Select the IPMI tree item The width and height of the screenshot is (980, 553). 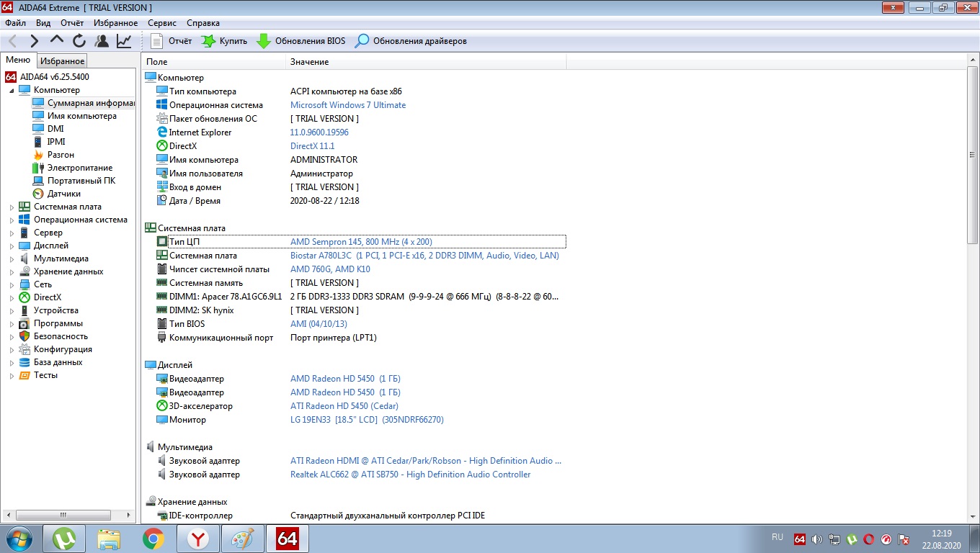(56, 142)
